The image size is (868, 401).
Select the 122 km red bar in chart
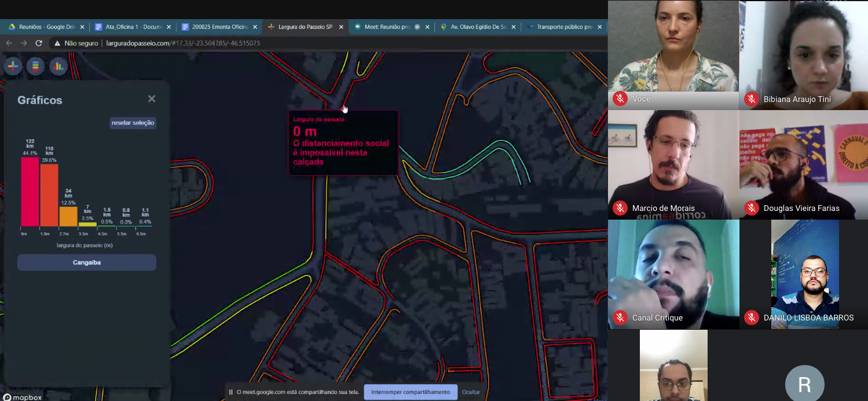(30, 191)
